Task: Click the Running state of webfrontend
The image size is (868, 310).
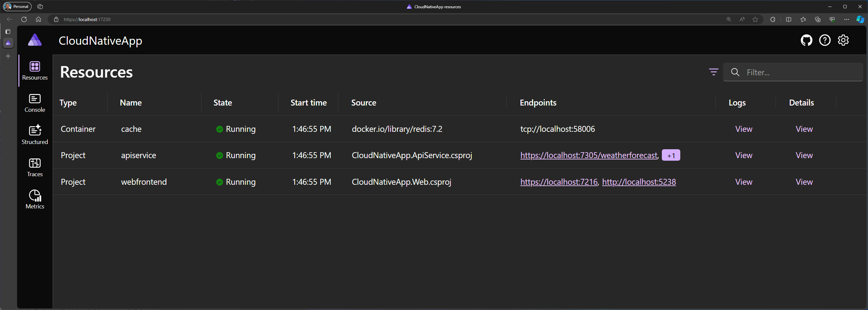Action: 236,182
